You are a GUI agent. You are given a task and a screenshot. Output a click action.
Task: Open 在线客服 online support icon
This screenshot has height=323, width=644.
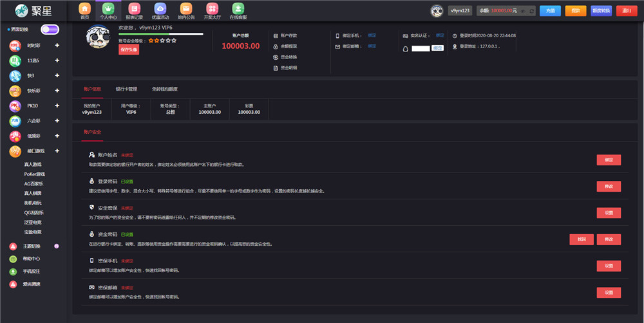[238, 9]
